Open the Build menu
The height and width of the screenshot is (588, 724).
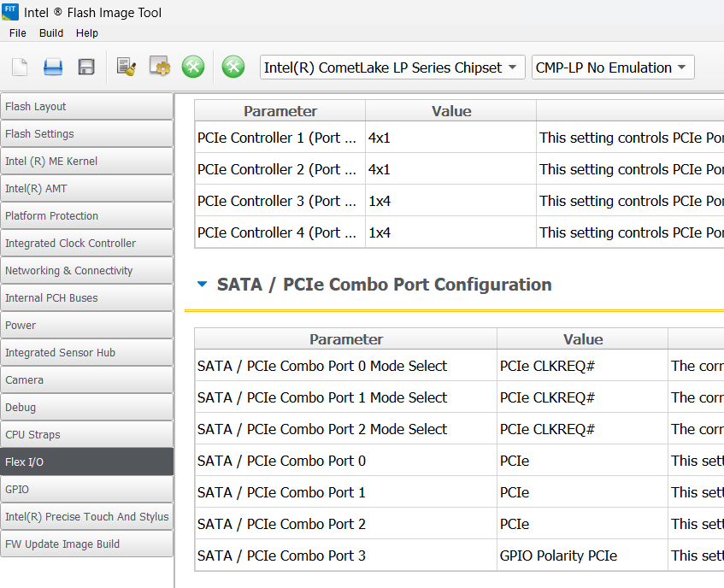click(51, 33)
